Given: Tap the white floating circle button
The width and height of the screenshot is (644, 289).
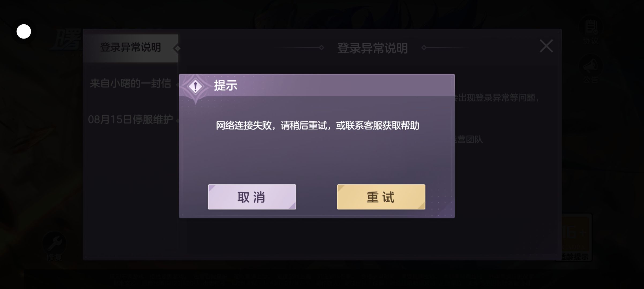Looking at the screenshot, I should click(x=24, y=32).
